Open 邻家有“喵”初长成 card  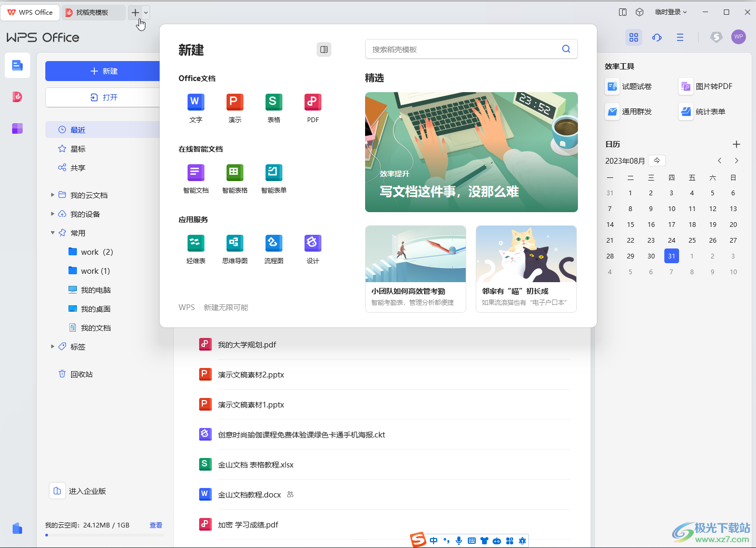pyautogui.click(x=526, y=269)
